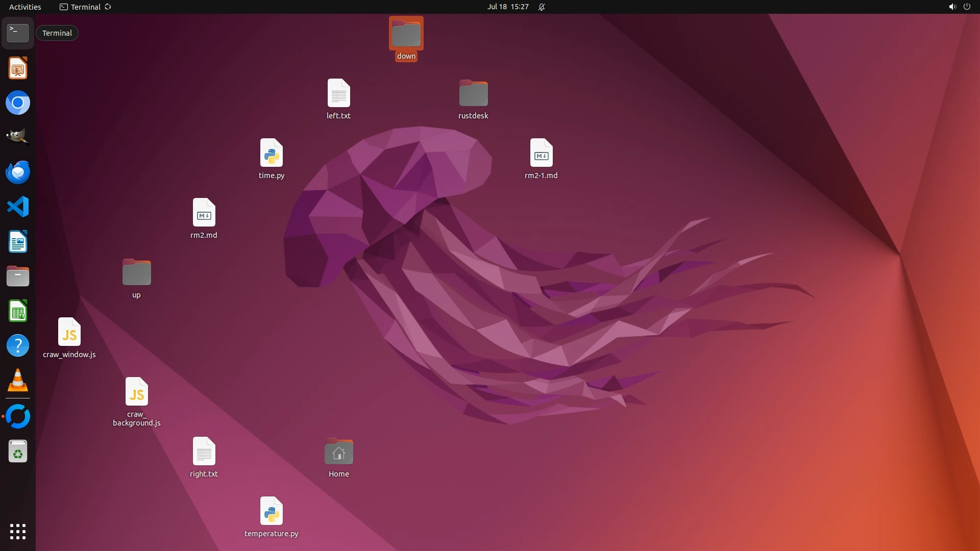The image size is (980, 551).
Task: Open the Terminal app menu in top bar
Action: (x=85, y=7)
